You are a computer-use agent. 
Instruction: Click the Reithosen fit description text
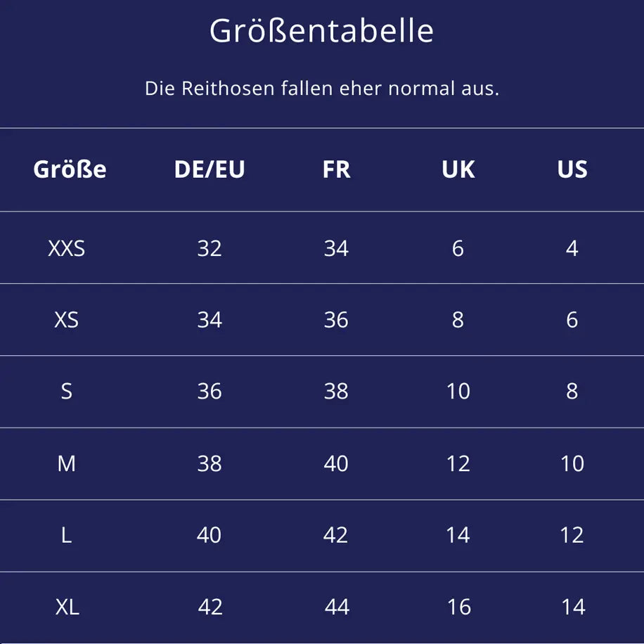point(321,89)
